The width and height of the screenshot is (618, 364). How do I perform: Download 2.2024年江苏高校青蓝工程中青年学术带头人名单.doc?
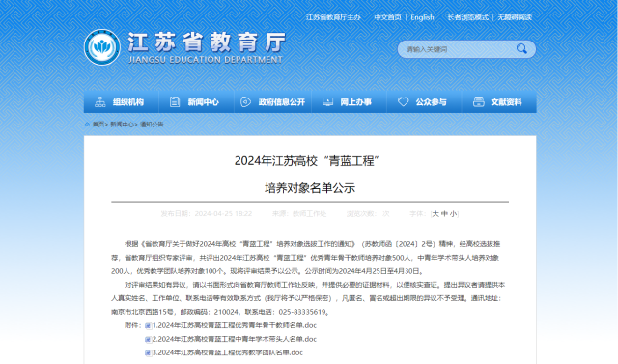tap(235, 339)
